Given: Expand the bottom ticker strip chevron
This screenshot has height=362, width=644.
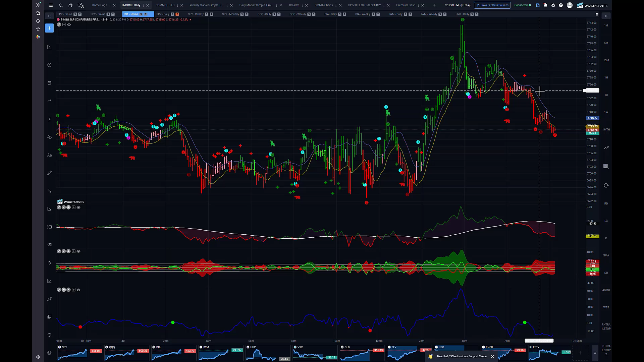Looking at the screenshot, I should click(595, 353).
